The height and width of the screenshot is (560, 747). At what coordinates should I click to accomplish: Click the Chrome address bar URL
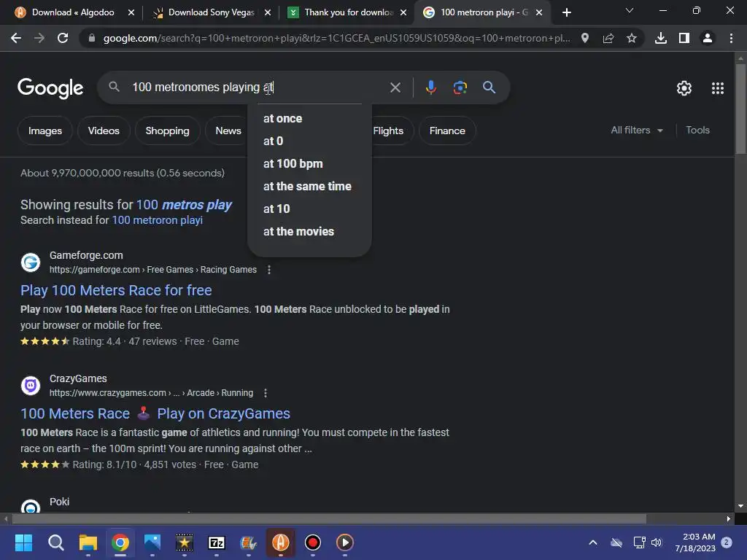point(336,38)
